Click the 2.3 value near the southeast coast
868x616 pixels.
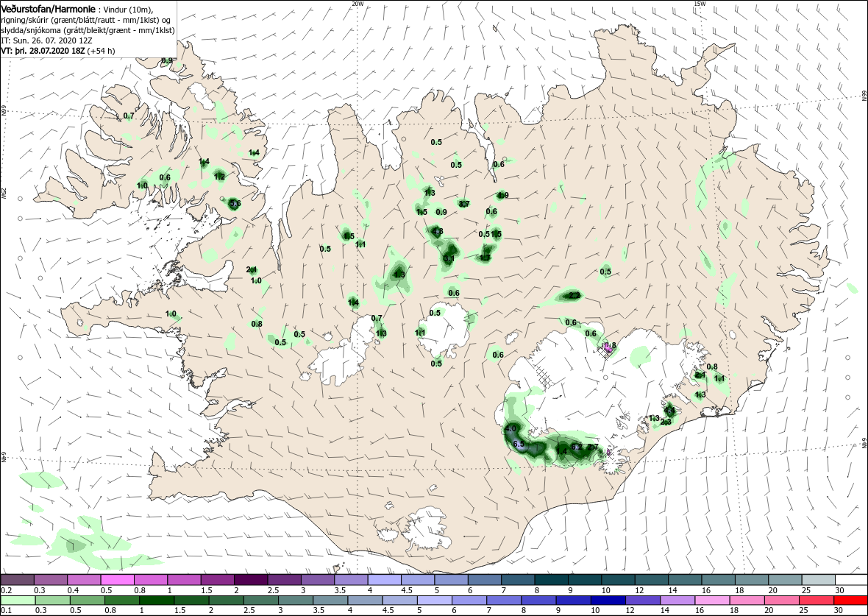coord(666,422)
